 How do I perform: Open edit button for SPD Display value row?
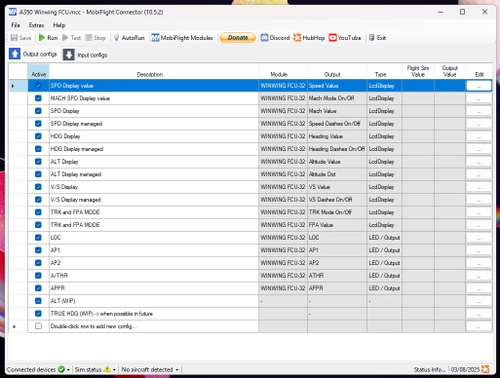[479, 86]
